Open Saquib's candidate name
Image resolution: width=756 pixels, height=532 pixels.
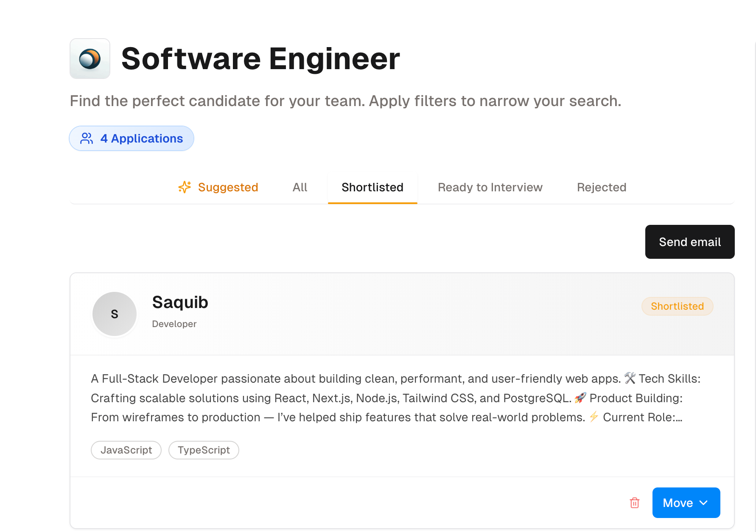[x=180, y=302]
